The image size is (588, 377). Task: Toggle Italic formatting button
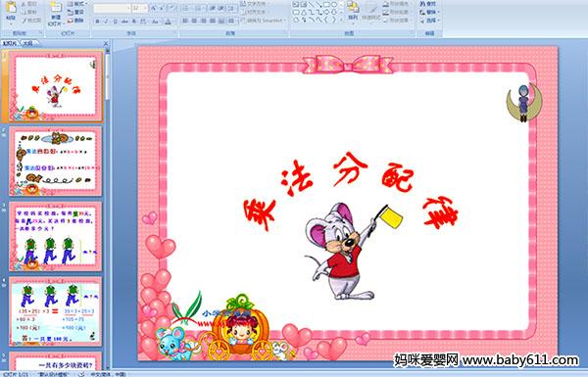click(106, 22)
